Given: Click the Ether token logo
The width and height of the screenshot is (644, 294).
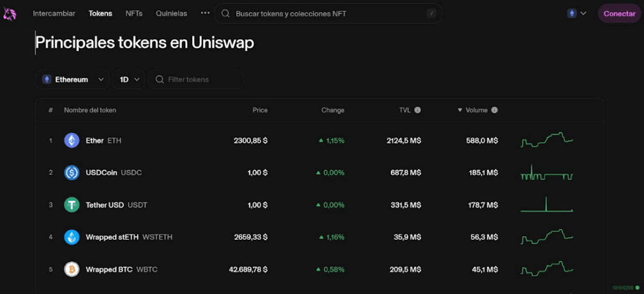Looking at the screenshot, I should 72,141.
